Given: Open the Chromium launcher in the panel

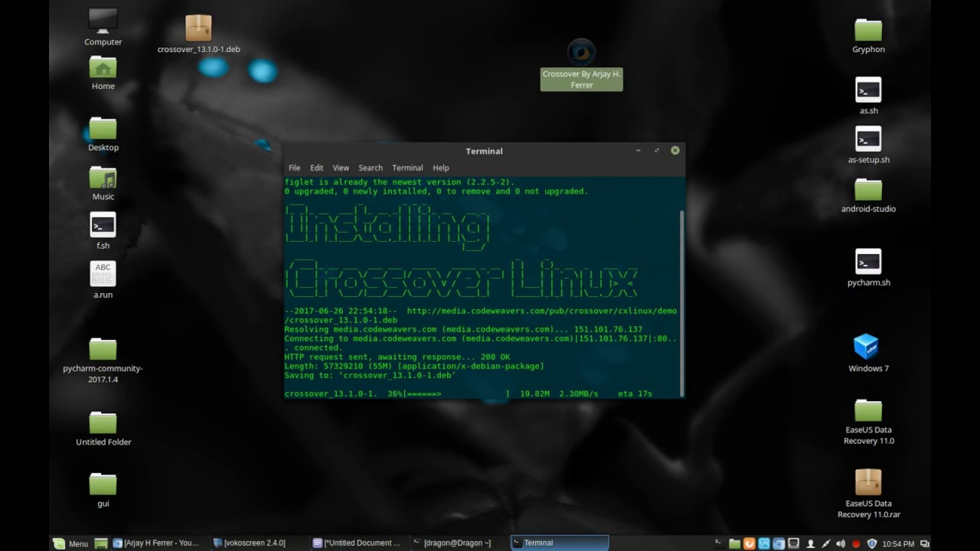Looking at the screenshot, I should point(779,543).
